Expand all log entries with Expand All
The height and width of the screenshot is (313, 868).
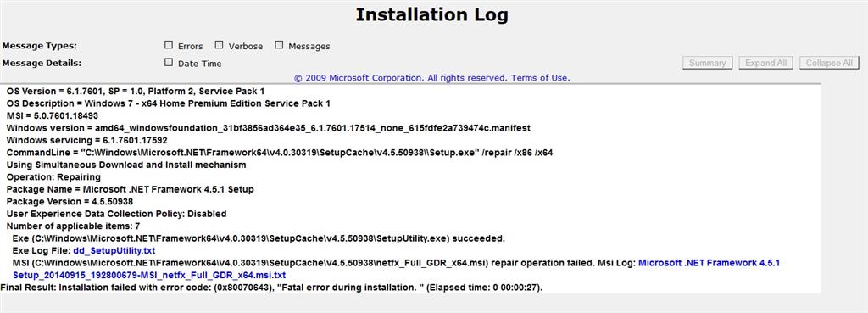[x=766, y=63]
